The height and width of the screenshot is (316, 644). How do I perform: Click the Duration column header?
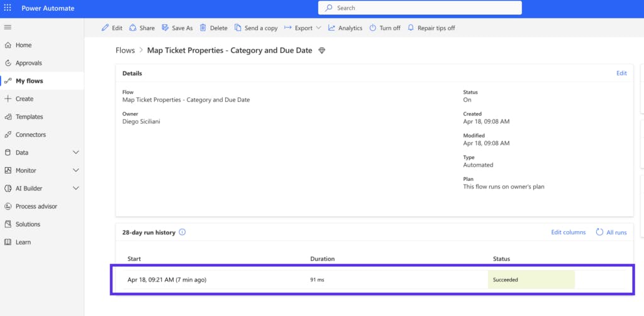[323, 259]
